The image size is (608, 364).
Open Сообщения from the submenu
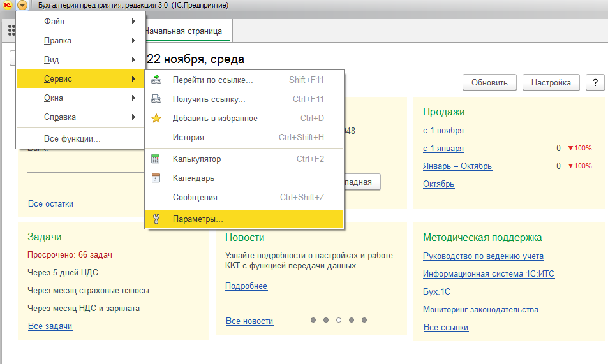point(244,198)
